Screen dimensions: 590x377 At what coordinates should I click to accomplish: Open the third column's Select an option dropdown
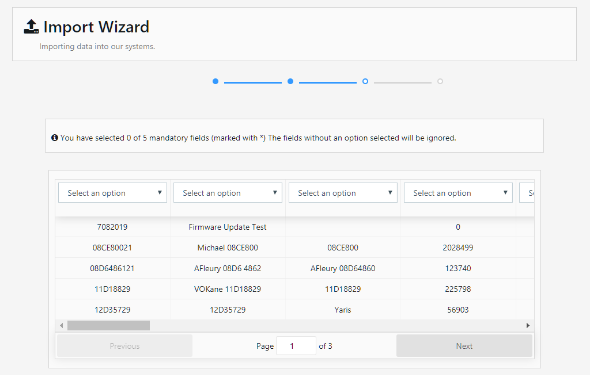[x=343, y=193]
